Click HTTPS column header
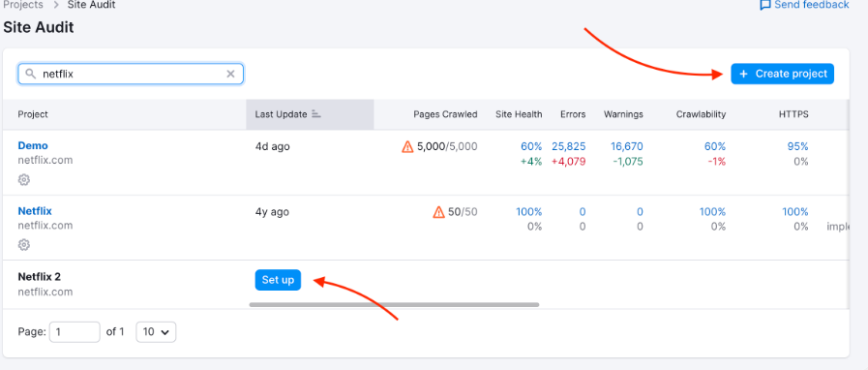 tap(793, 114)
